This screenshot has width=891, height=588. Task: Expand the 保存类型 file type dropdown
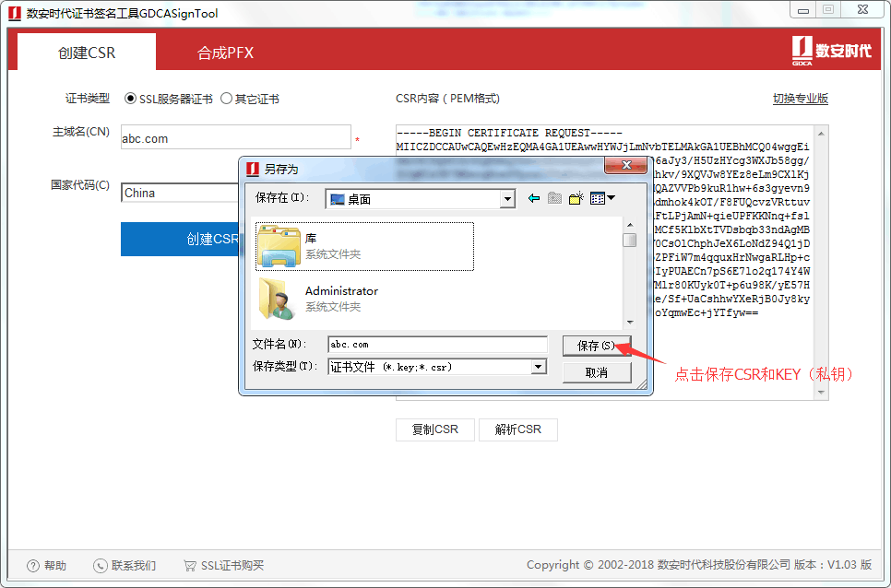click(538, 367)
